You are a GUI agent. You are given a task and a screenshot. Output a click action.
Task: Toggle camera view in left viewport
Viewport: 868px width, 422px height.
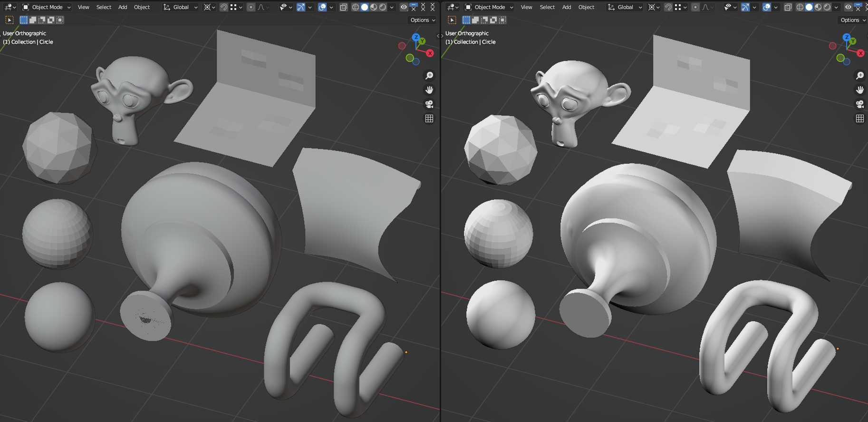(429, 104)
